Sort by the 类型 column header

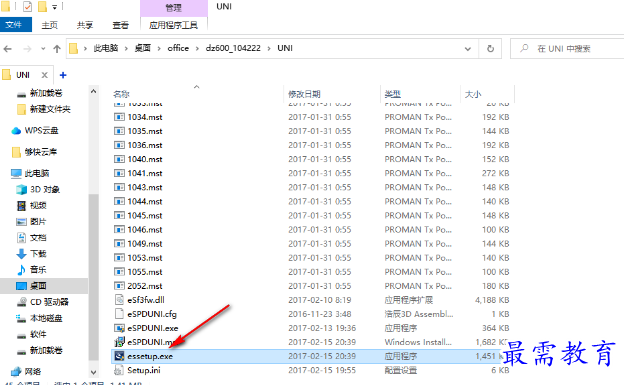392,94
